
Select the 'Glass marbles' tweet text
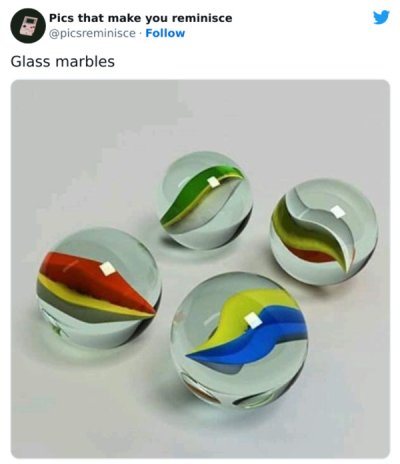[x=63, y=61]
